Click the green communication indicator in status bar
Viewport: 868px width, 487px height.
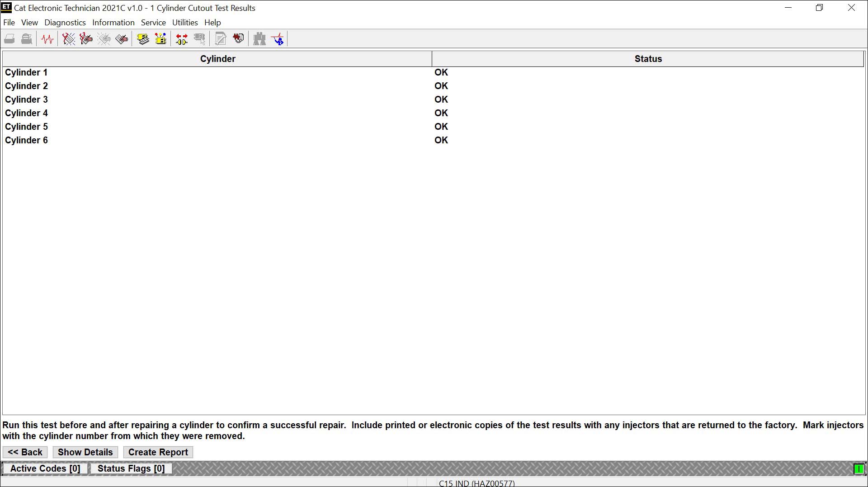[858, 469]
